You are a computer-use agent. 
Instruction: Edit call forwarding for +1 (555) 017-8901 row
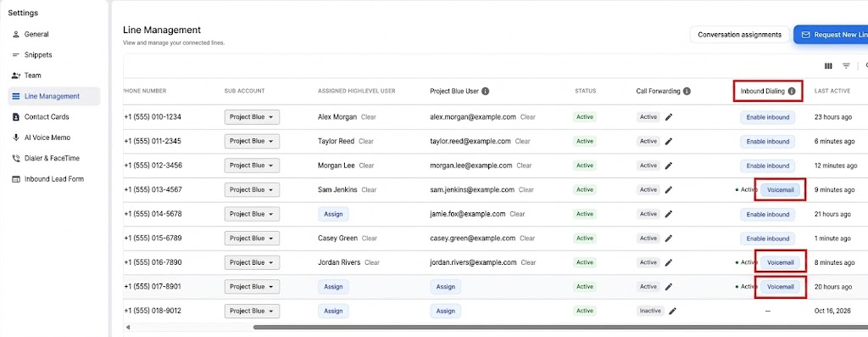tap(669, 287)
